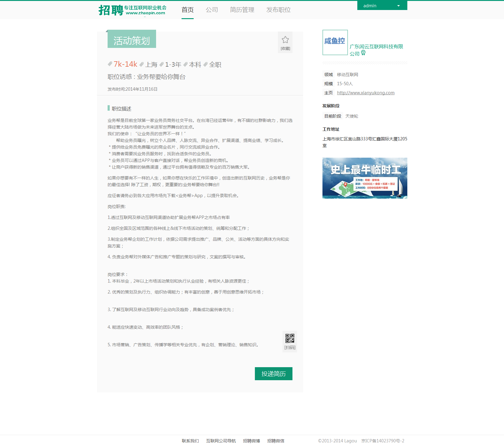Screen dimensions: 504x446
Task: Open the 发布职位 tab
Action: pyautogui.click(x=278, y=10)
